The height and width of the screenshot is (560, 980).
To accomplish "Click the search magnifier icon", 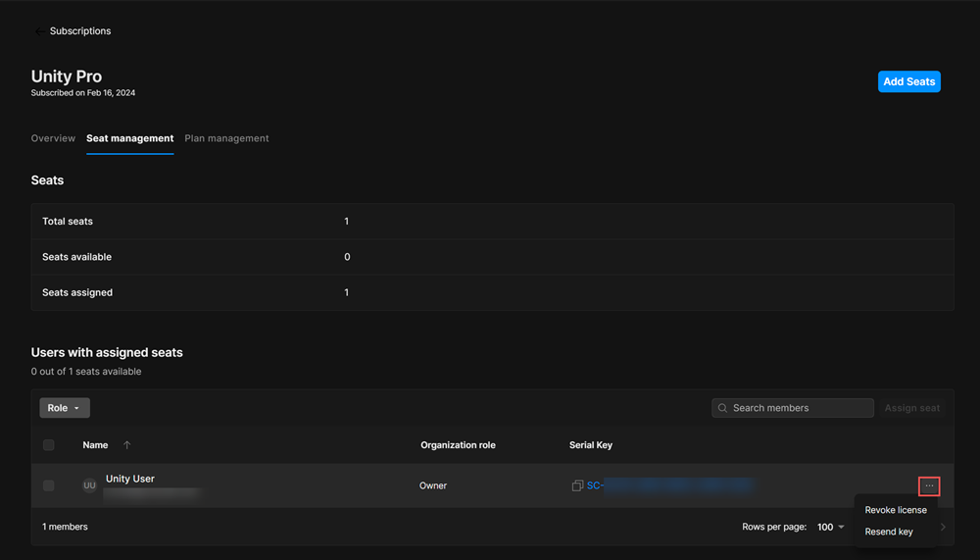I will (722, 408).
